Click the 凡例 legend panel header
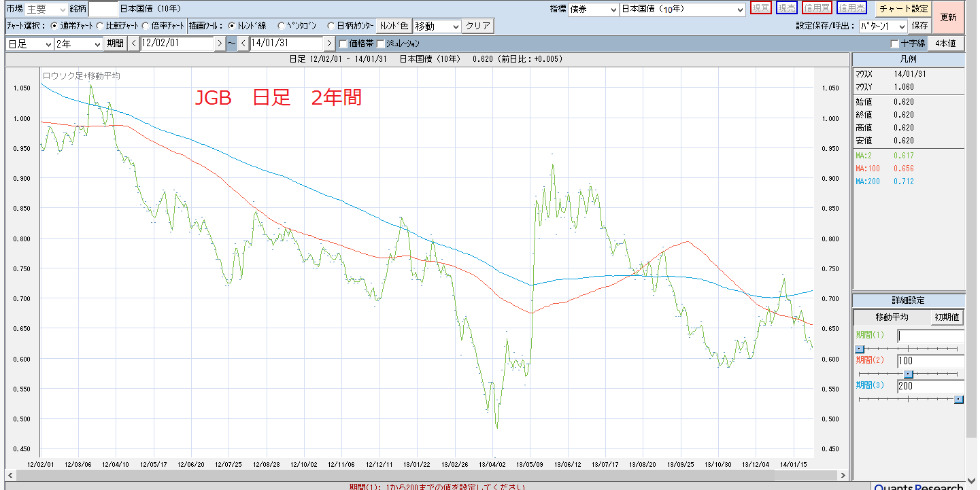This screenshot has width=980, height=490. point(909,60)
